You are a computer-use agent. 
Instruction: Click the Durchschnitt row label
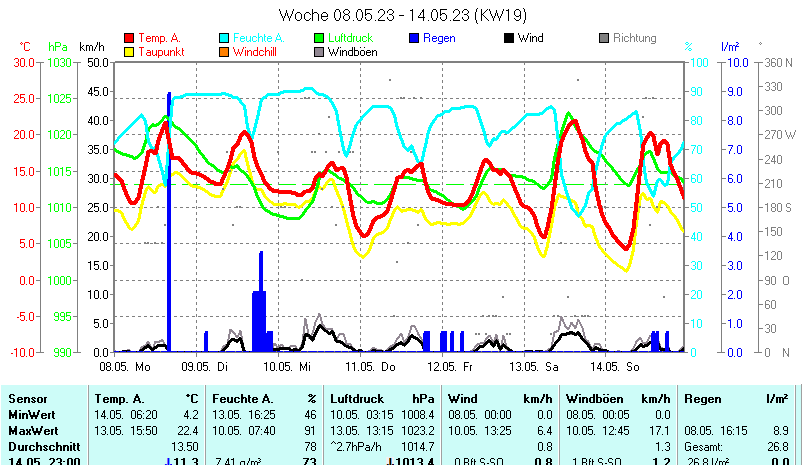pos(41,444)
